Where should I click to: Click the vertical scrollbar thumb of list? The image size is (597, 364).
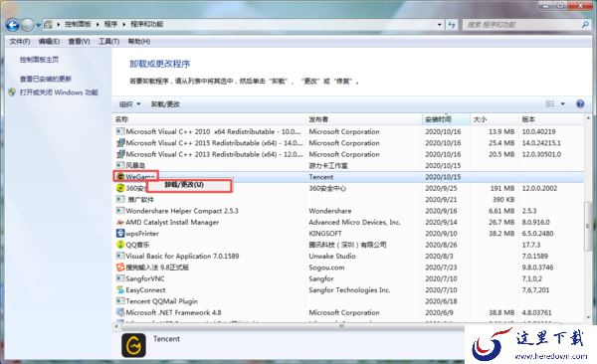[588, 226]
